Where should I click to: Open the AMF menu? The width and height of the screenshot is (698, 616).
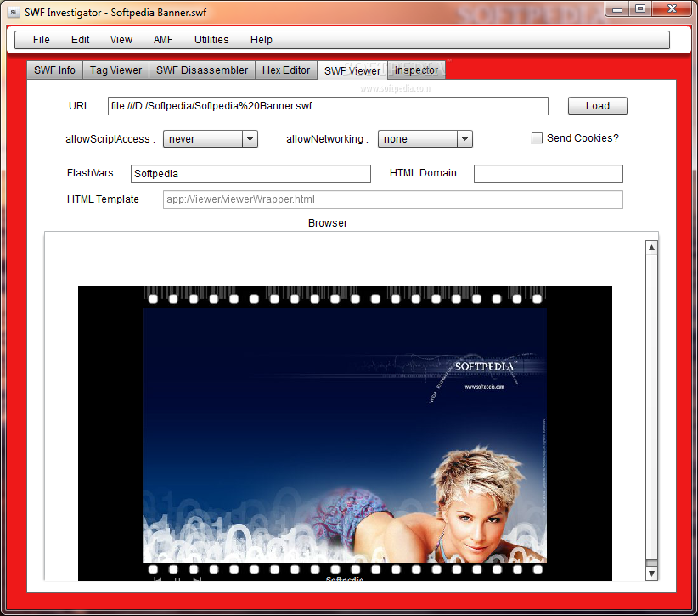pyautogui.click(x=163, y=40)
